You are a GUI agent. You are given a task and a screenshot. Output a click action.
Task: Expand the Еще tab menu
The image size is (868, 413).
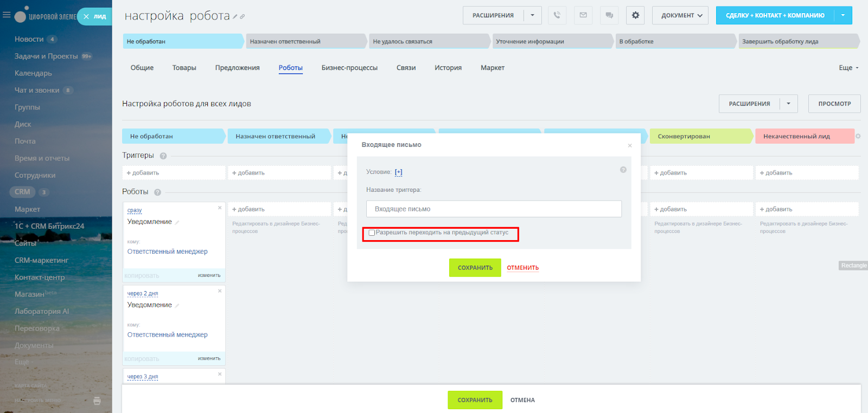click(x=848, y=68)
